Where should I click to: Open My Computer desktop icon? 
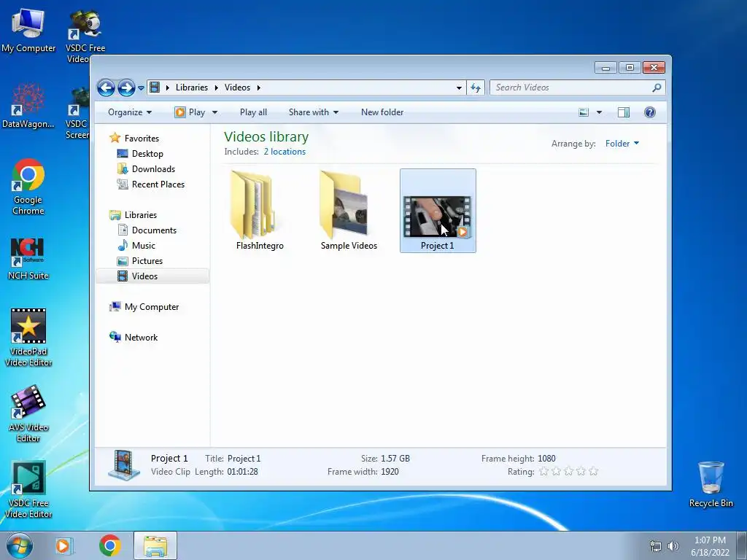tap(28, 29)
